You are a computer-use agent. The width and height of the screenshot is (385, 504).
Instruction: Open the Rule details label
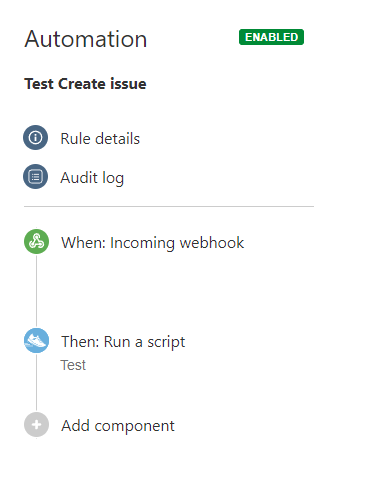coord(100,139)
